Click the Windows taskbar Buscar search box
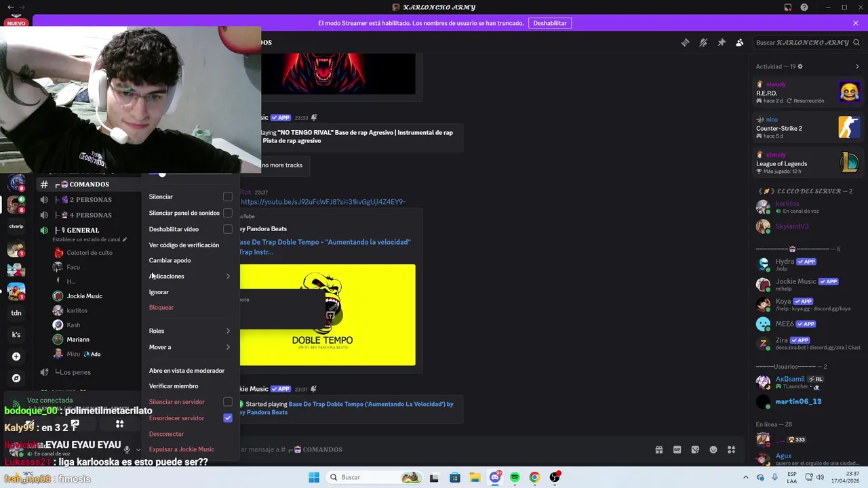This screenshot has height=488, width=868. click(373, 477)
